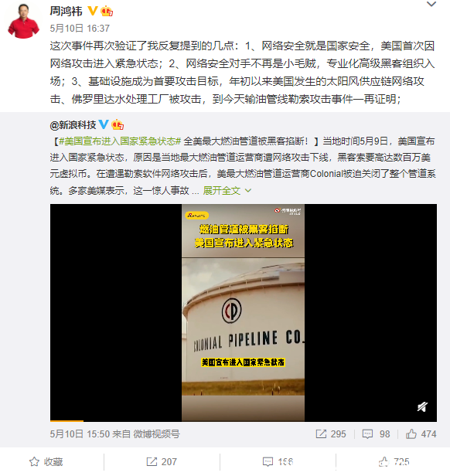
Task: Click the orange V verification badge
Action: pyautogui.click(x=92, y=11)
